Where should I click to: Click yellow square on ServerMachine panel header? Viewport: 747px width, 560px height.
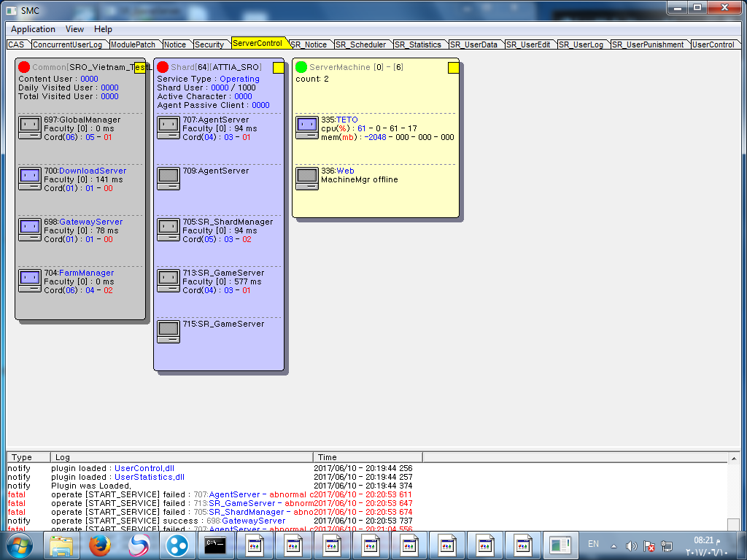454,68
